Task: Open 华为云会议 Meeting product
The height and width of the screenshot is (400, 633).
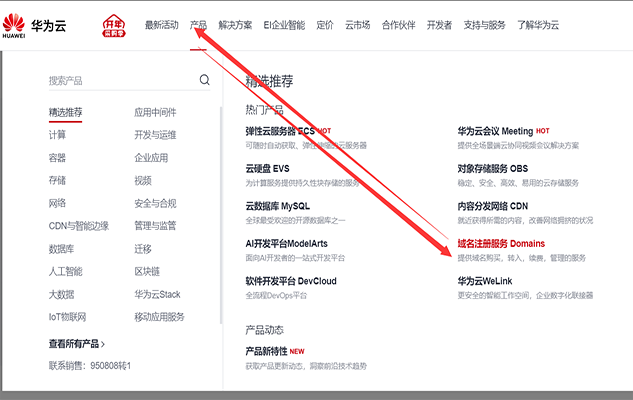Action: [495, 131]
